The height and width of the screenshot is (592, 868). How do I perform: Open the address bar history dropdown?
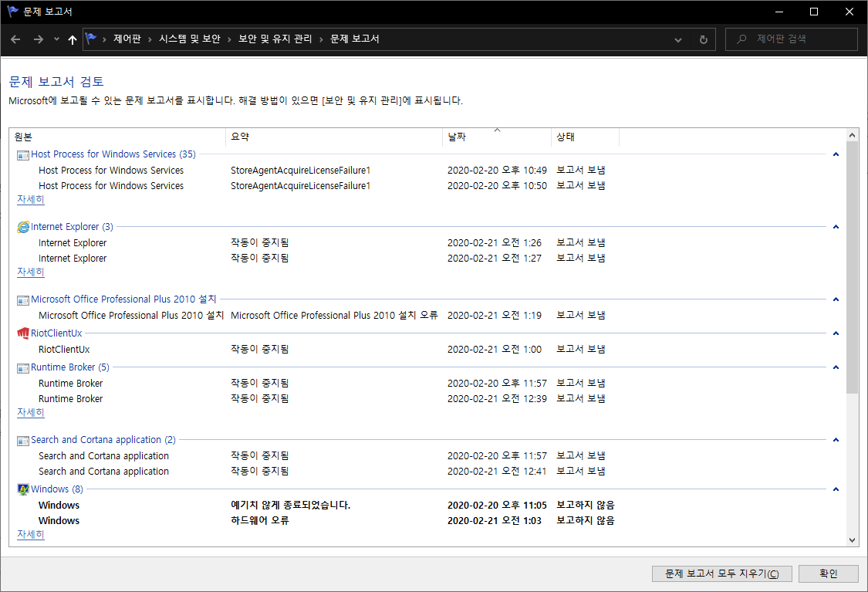677,39
